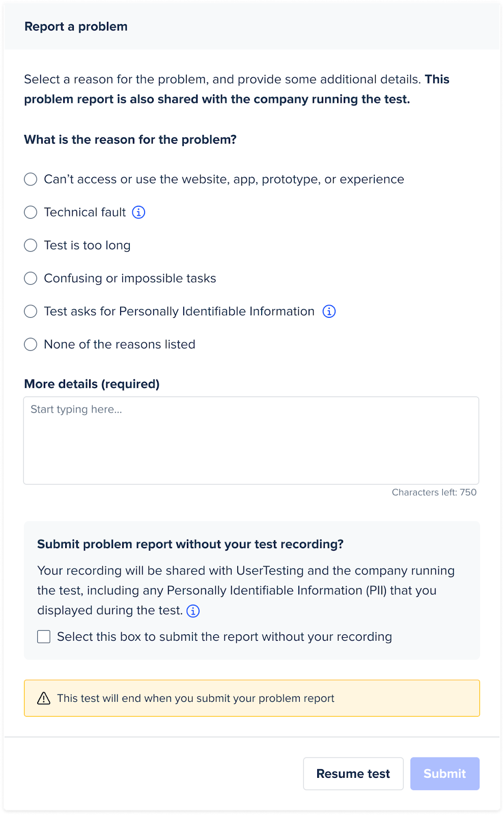Select 'Can't access or use the website' radio
Viewport: 504px width, 815px height.
point(31,179)
